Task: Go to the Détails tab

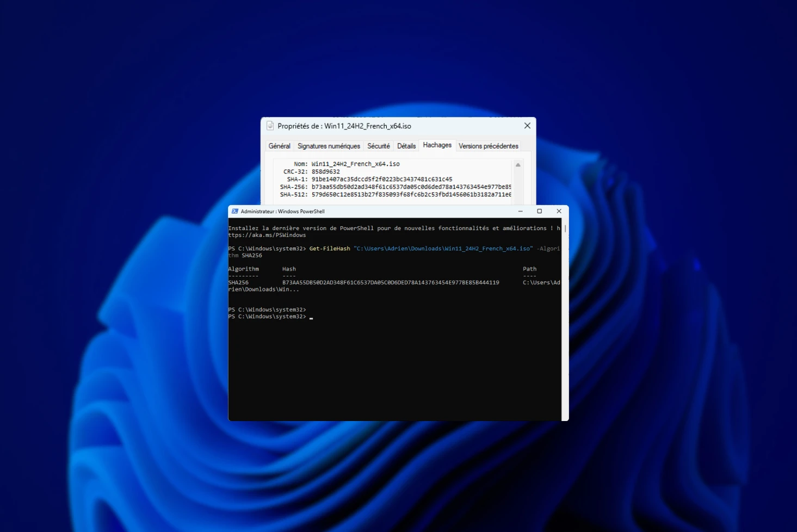Action: pos(406,146)
